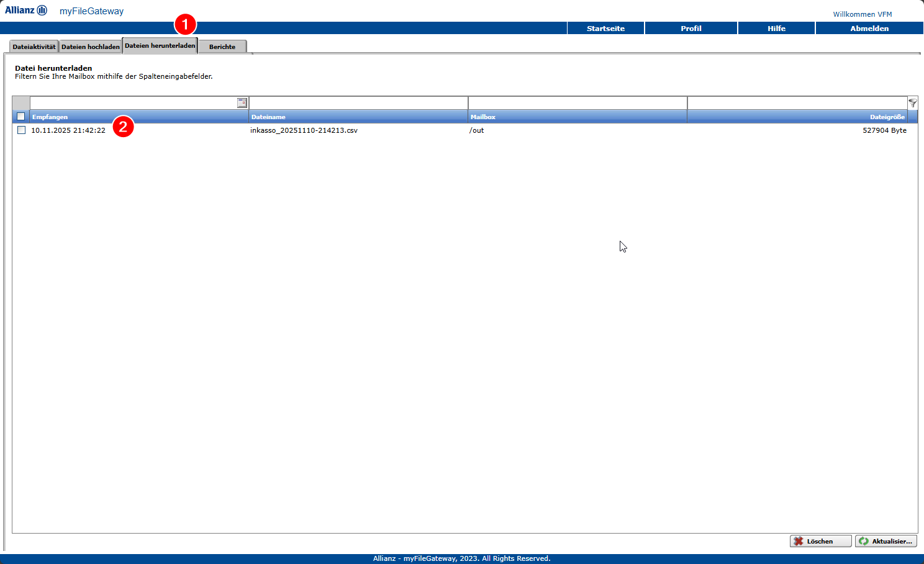924x564 pixels.
Task: Select all files with header checkbox
Action: click(21, 117)
